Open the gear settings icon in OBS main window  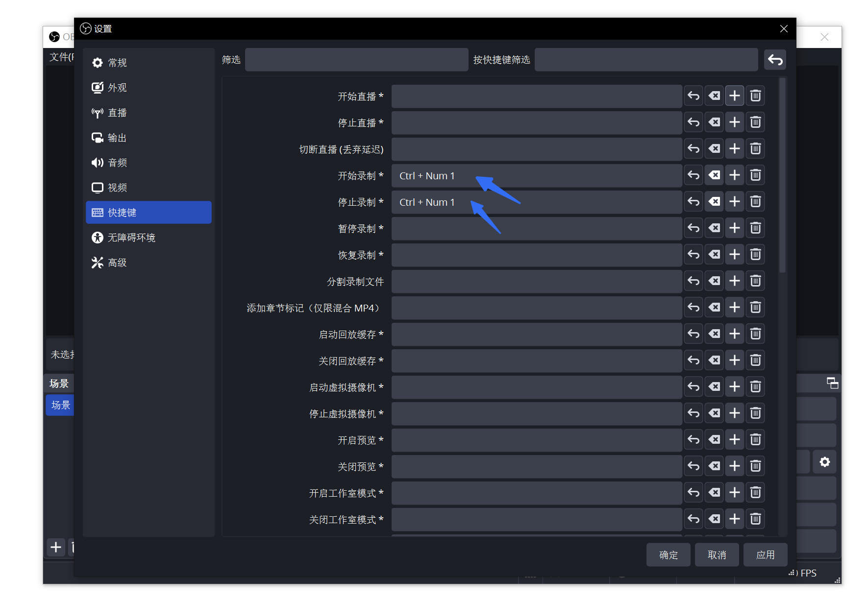[825, 462]
